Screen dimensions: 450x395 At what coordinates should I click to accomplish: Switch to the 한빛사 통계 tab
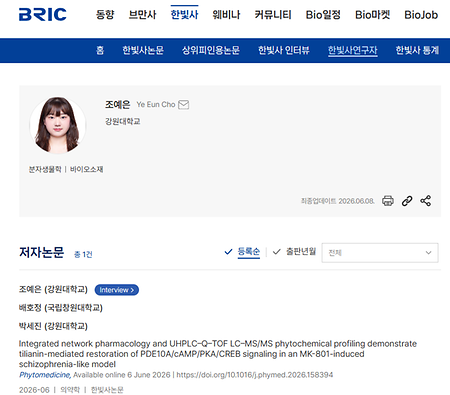417,50
